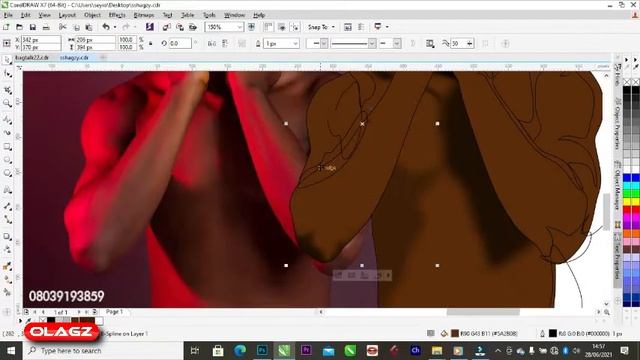Choose the Connector tool
The height and width of the screenshot is (360, 640).
[7, 220]
